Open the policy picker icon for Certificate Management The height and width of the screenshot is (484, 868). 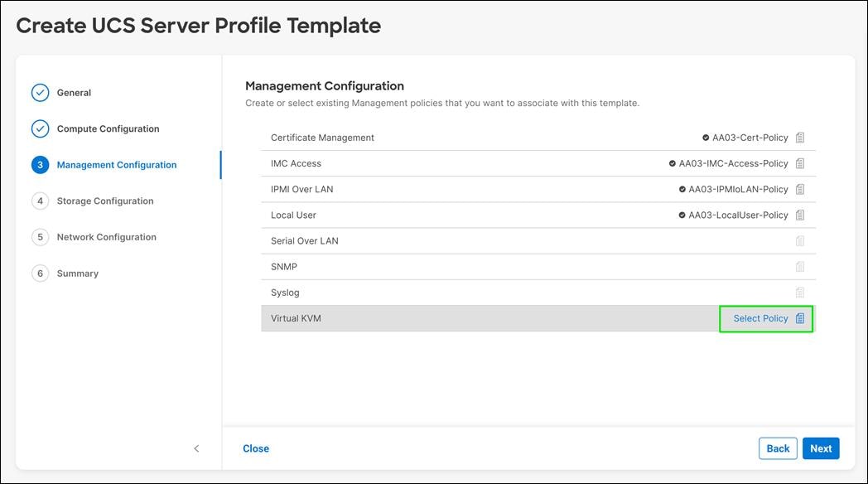tap(800, 138)
